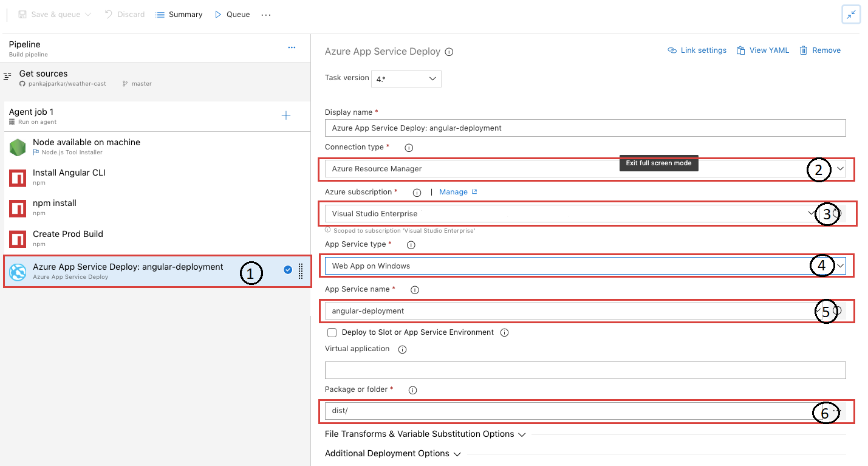Add a task to Agent job 1 with plus icon
The width and height of the screenshot is (868, 466).
pos(285,115)
